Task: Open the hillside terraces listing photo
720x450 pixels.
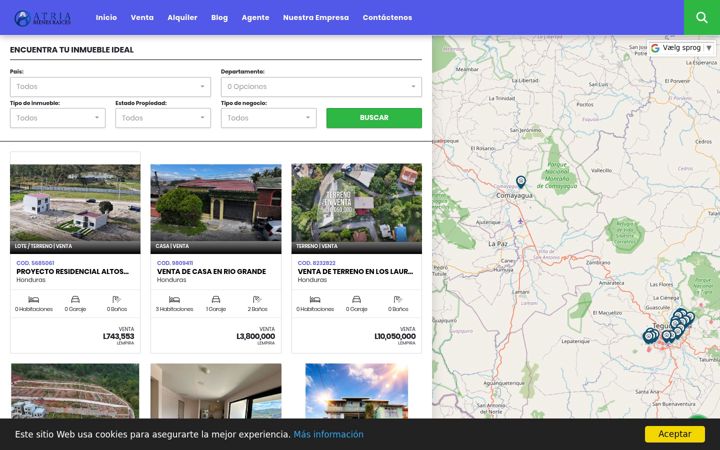Action: coord(75,391)
